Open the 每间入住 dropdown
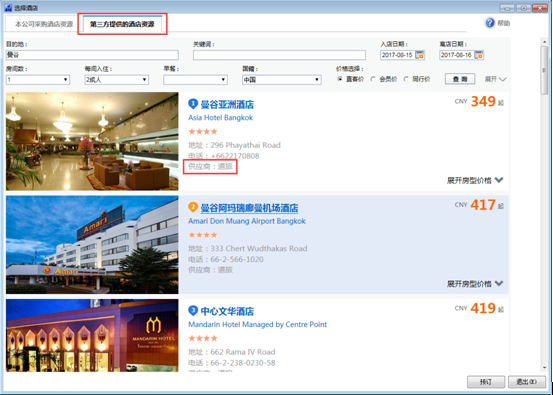Viewport: 553px width, 395px height. tap(116, 80)
